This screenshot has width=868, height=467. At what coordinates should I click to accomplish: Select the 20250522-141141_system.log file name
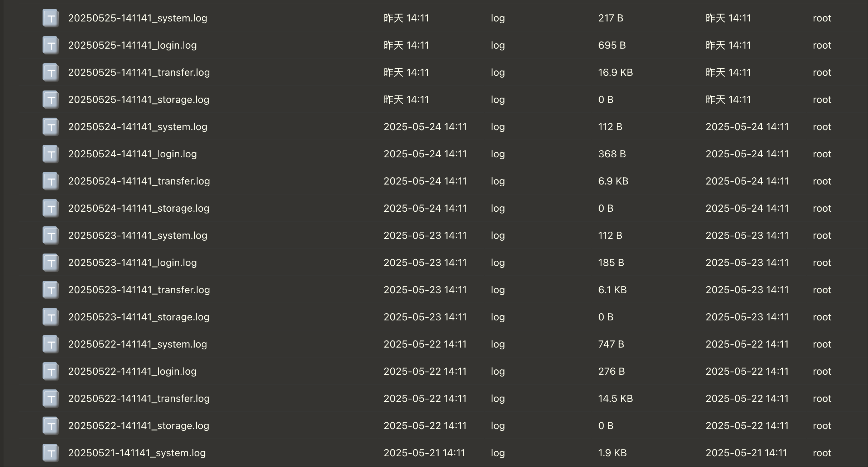pyautogui.click(x=138, y=344)
